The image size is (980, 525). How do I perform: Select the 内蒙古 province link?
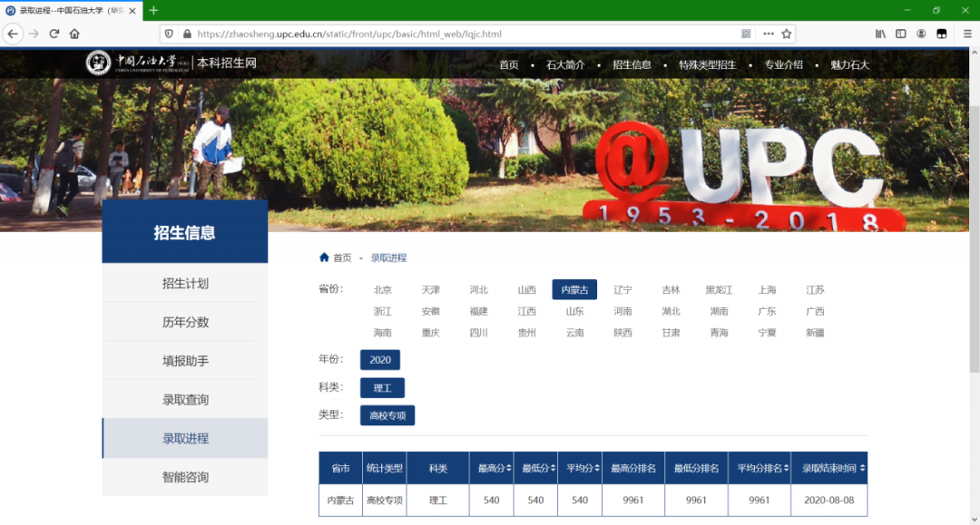click(573, 289)
